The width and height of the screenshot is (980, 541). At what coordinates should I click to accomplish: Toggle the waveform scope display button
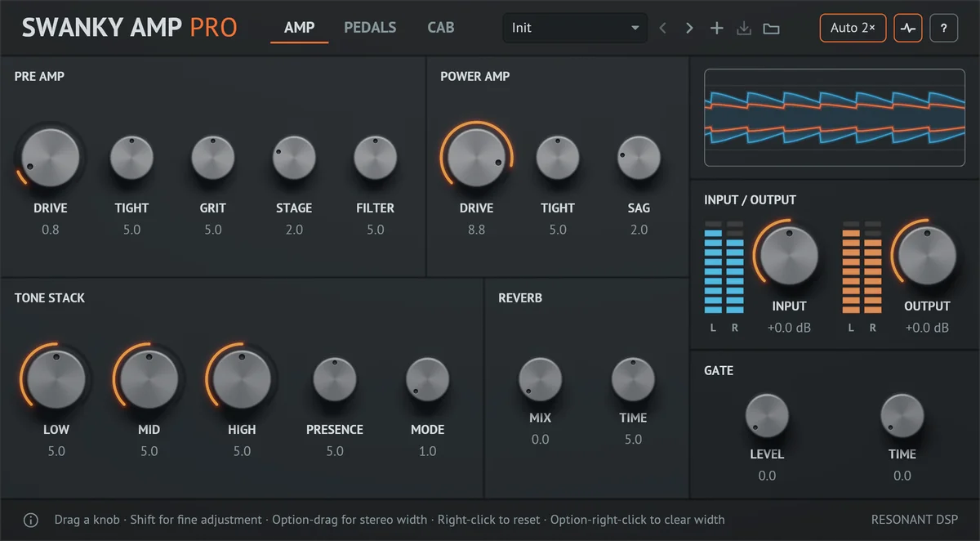[x=907, y=28]
